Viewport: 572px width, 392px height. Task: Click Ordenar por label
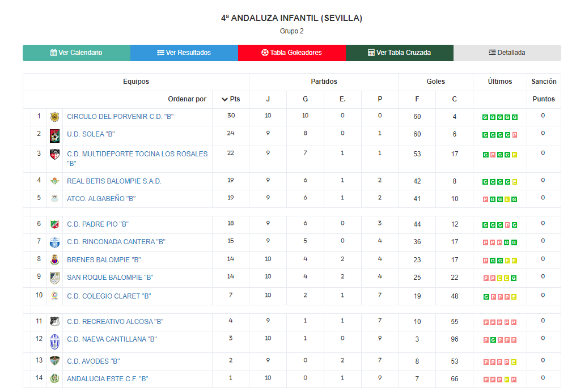pos(187,99)
